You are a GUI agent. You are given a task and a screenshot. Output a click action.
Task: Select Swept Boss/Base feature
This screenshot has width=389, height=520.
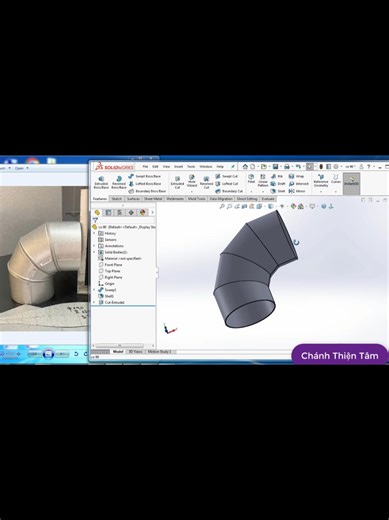point(144,176)
